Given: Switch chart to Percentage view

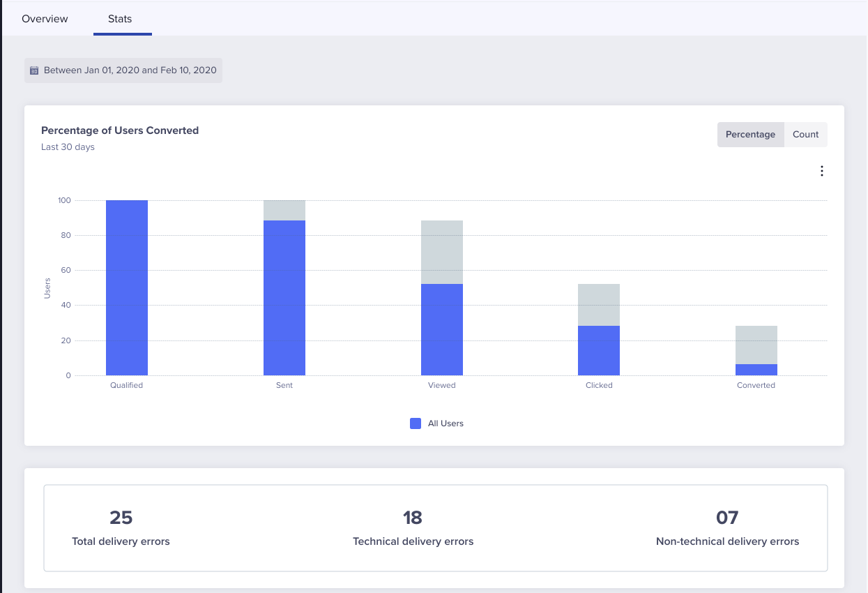Looking at the screenshot, I should point(750,135).
